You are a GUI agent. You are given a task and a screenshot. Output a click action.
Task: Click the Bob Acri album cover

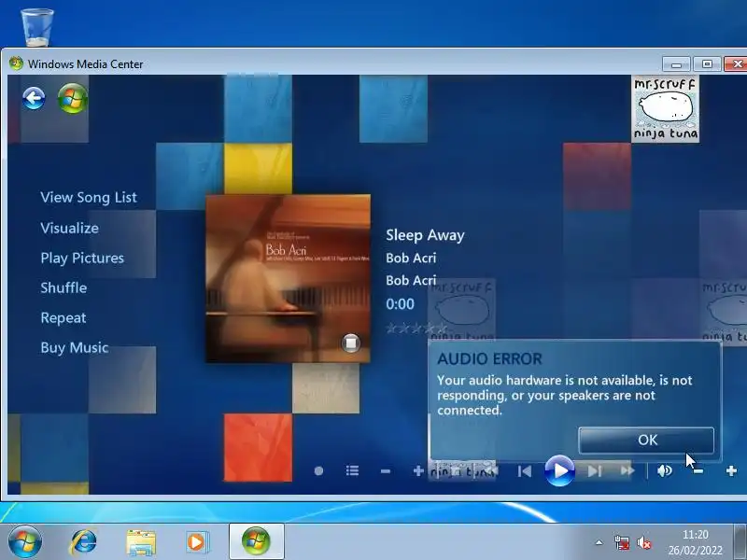(x=288, y=278)
